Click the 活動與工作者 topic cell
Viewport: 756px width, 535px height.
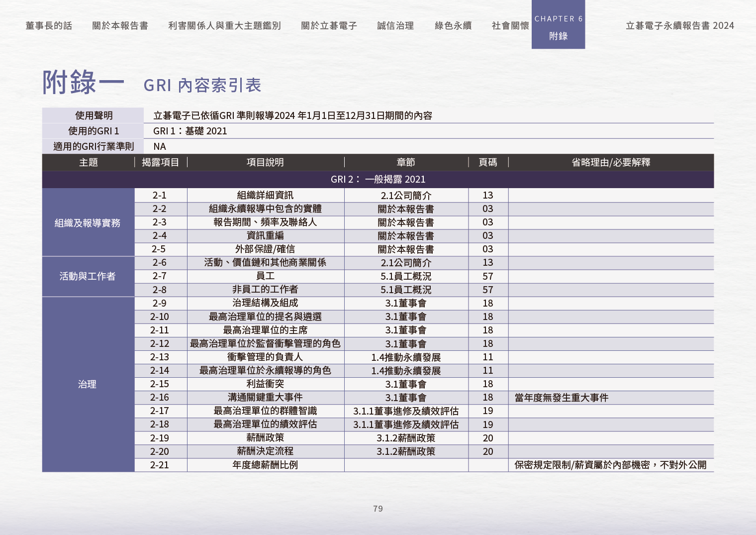[88, 276]
